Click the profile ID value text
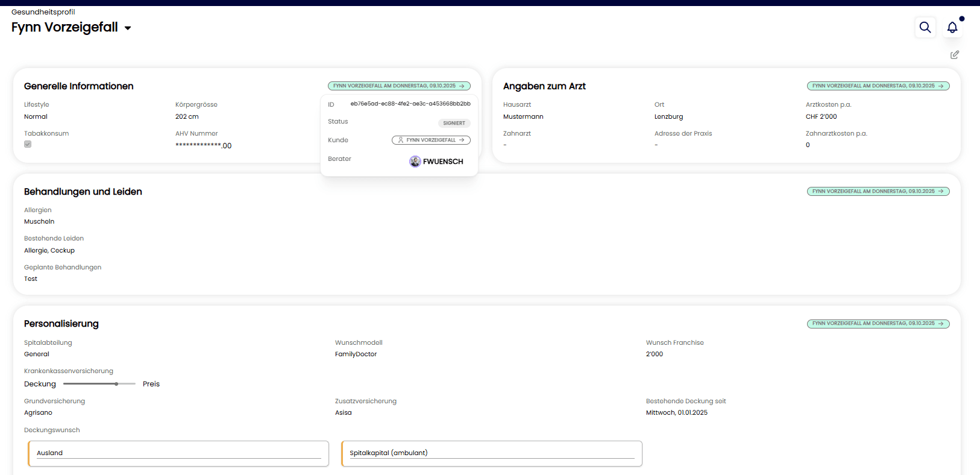This screenshot has height=475, width=980. click(x=410, y=104)
